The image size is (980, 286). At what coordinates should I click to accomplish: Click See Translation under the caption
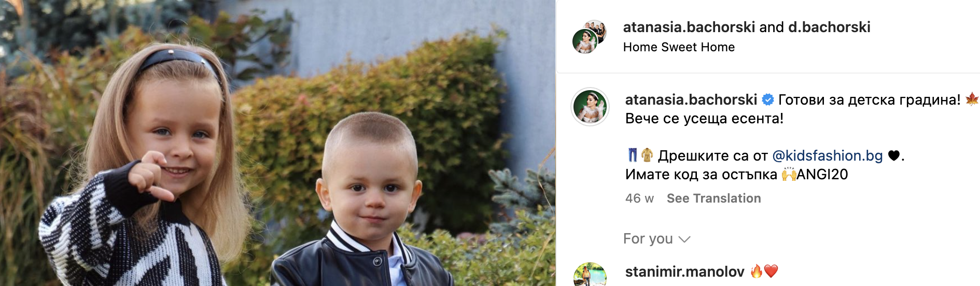click(713, 198)
